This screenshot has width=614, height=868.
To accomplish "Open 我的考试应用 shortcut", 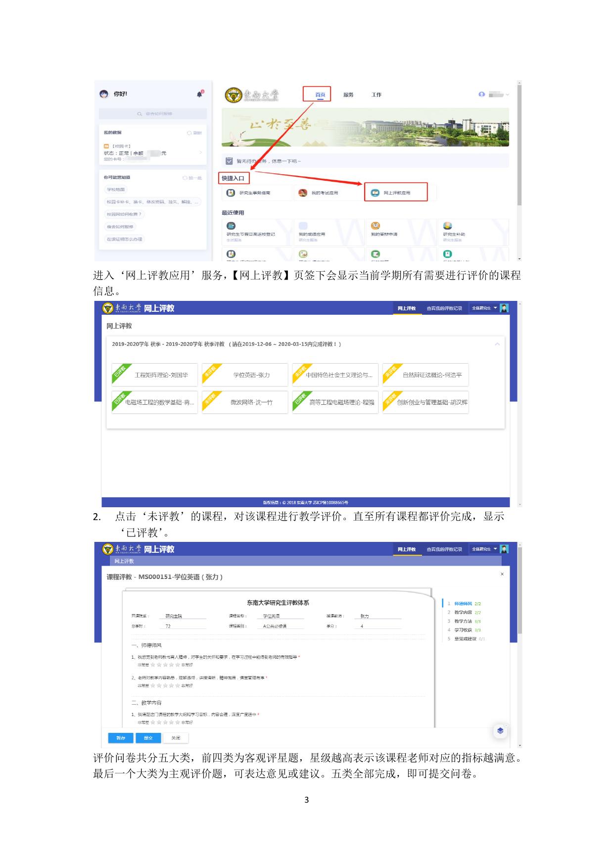I will 325,193.
